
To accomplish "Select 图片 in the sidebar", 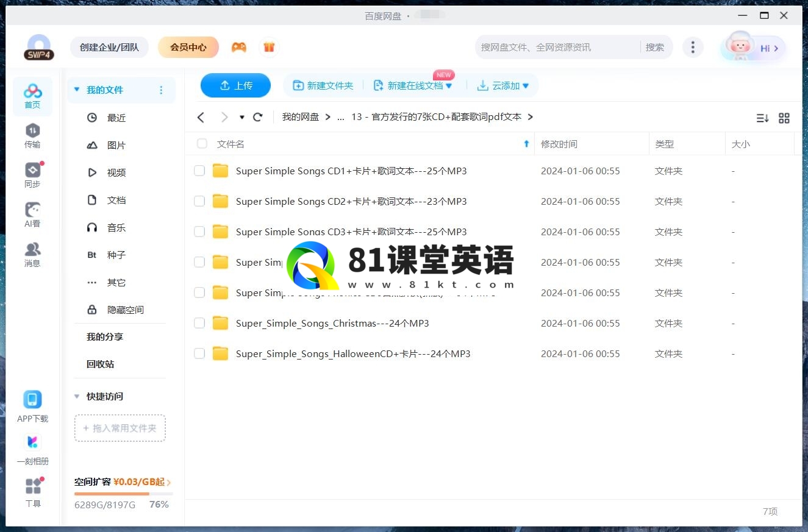I will (116, 145).
